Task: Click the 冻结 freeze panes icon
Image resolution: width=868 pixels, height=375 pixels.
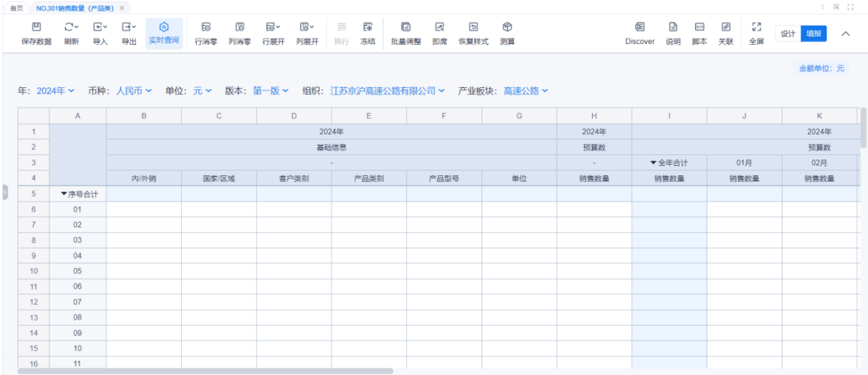Action: click(x=368, y=27)
